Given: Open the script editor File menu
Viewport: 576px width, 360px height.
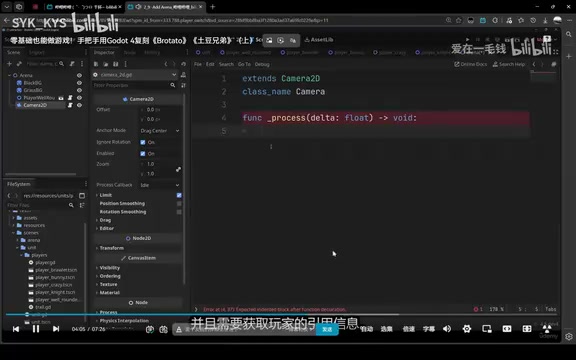Looking at the screenshot, I should click(x=198, y=64).
